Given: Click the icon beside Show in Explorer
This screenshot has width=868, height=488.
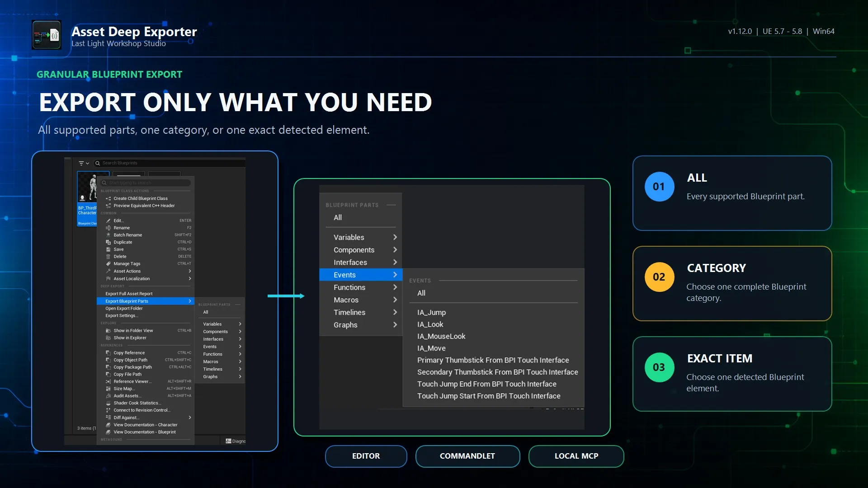Looking at the screenshot, I should click(x=108, y=338).
